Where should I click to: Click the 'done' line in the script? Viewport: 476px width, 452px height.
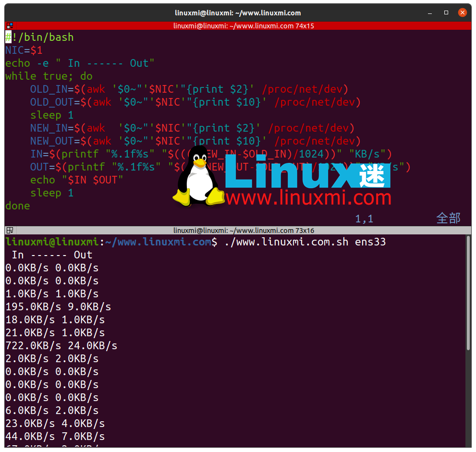coord(18,206)
